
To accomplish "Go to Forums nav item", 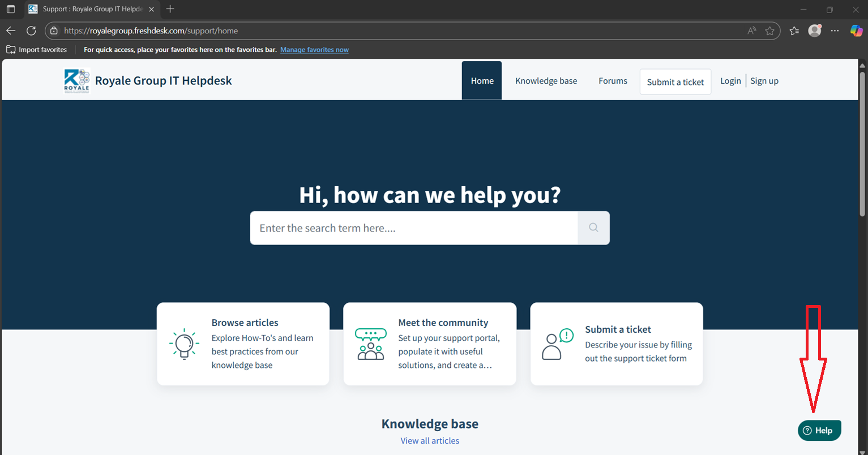I will [613, 81].
